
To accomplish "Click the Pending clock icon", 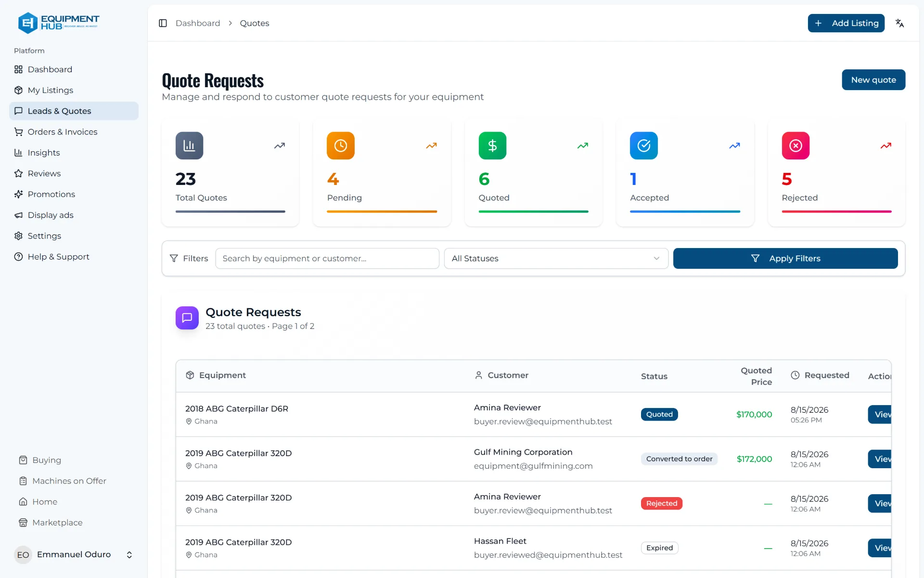I will pyautogui.click(x=341, y=145).
